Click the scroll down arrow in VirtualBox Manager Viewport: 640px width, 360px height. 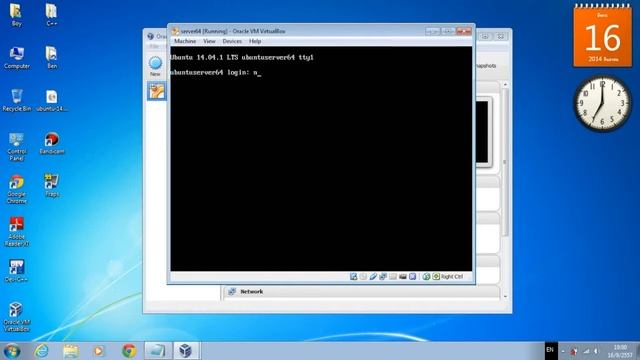(x=505, y=297)
